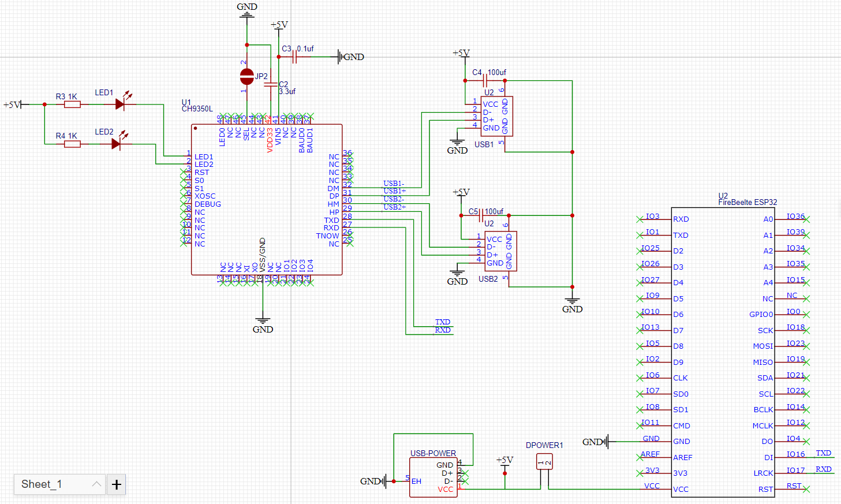Viewport: 841px width, 504px height.
Task: Click the RXD net label near the CH9350L wires
Action: pos(443,330)
